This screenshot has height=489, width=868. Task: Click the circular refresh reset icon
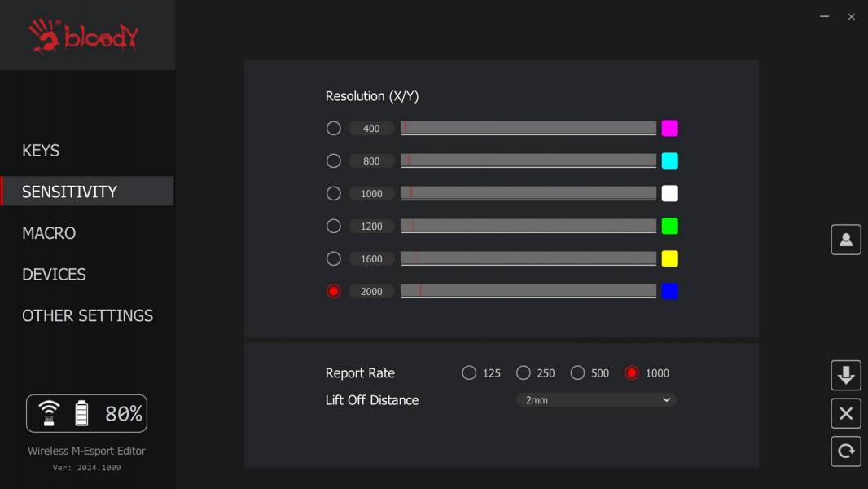846,452
